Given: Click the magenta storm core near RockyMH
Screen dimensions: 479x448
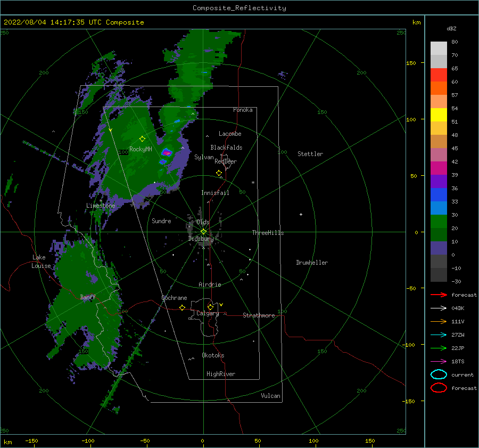Looking at the screenshot, I should 167,152.
